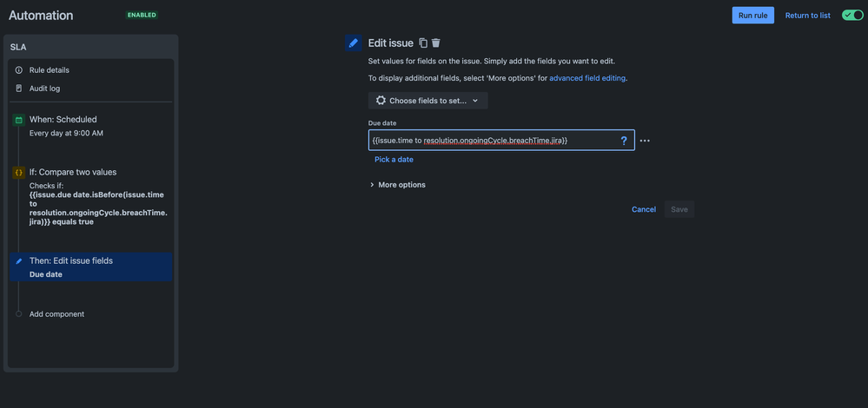The height and width of the screenshot is (408, 868).
Task: Select the green calendar Scheduled trigger icon
Action: (x=19, y=120)
